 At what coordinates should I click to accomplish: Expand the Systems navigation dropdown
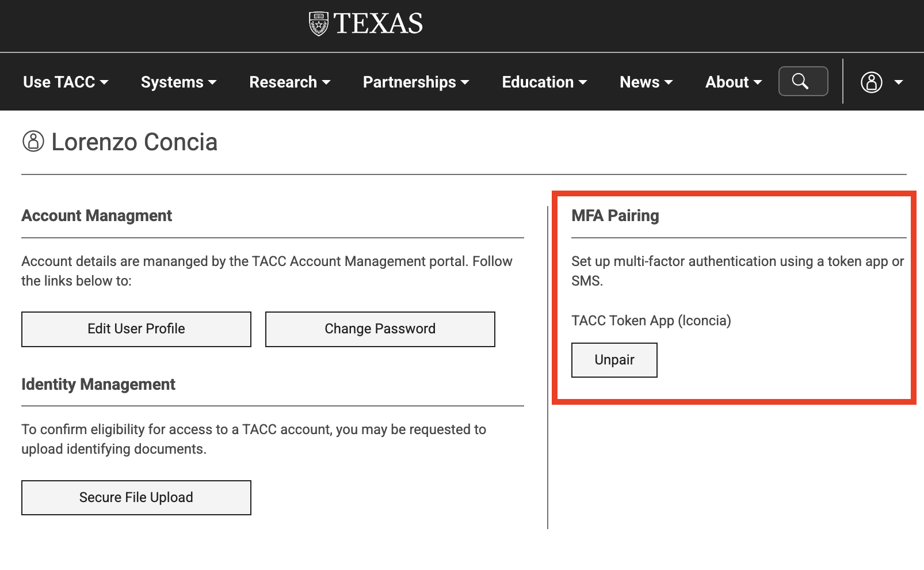178,82
